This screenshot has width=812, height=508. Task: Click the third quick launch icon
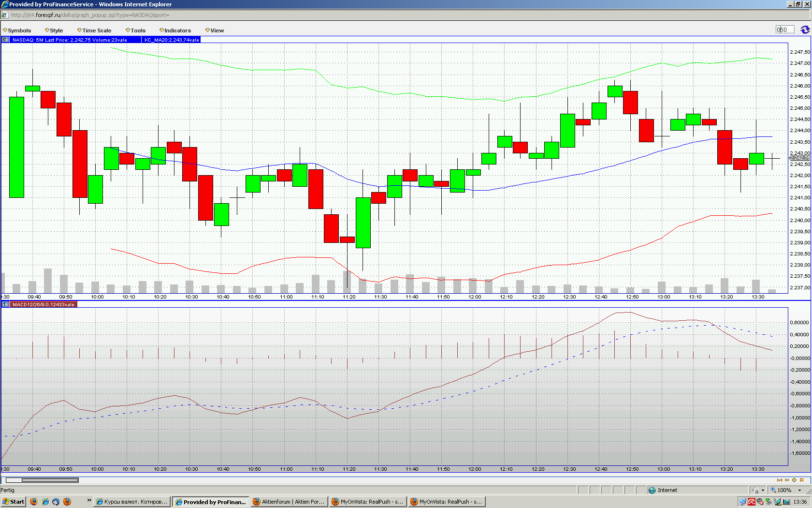(x=56, y=502)
